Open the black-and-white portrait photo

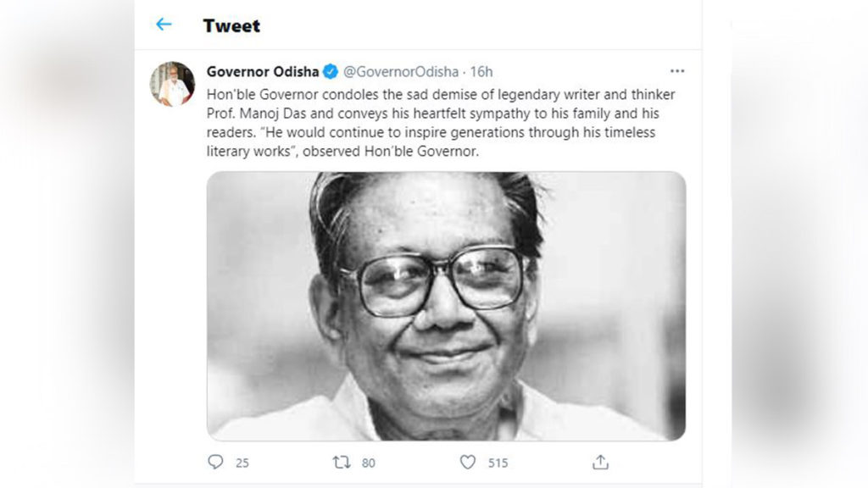pyautogui.click(x=446, y=306)
